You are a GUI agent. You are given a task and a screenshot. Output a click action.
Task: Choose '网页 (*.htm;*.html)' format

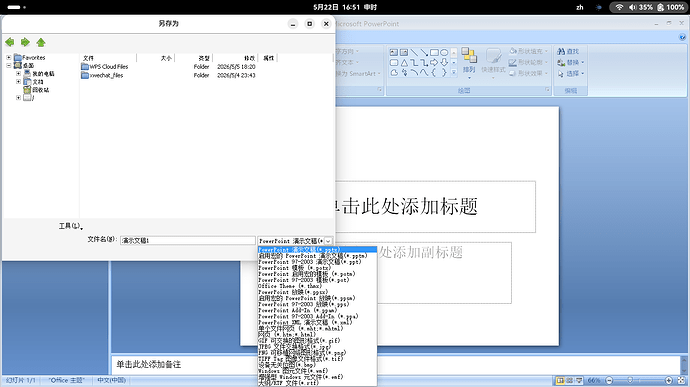(x=317, y=335)
